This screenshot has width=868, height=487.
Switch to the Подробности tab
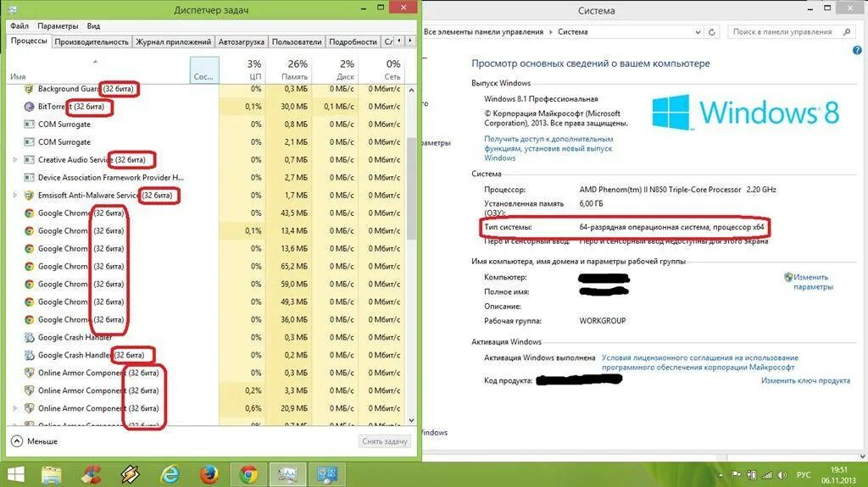353,42
